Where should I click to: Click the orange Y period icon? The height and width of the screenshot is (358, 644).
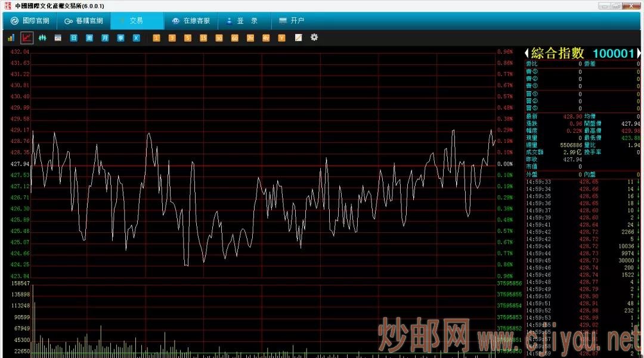point(281,38)
